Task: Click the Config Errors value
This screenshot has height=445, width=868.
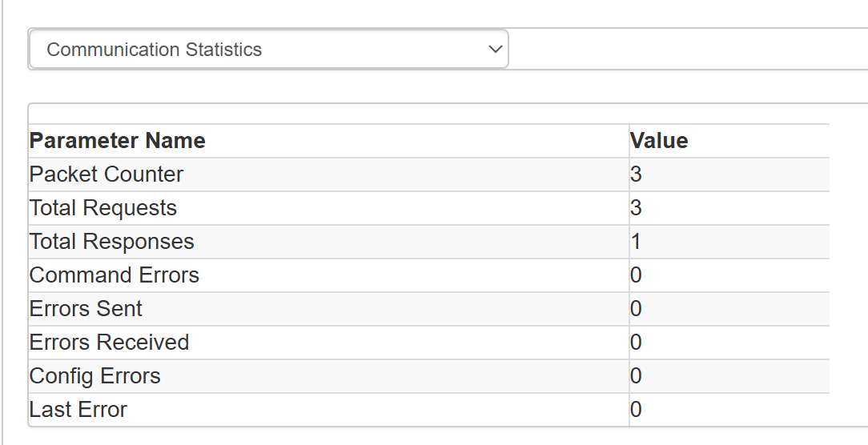Action: point(636,376)
